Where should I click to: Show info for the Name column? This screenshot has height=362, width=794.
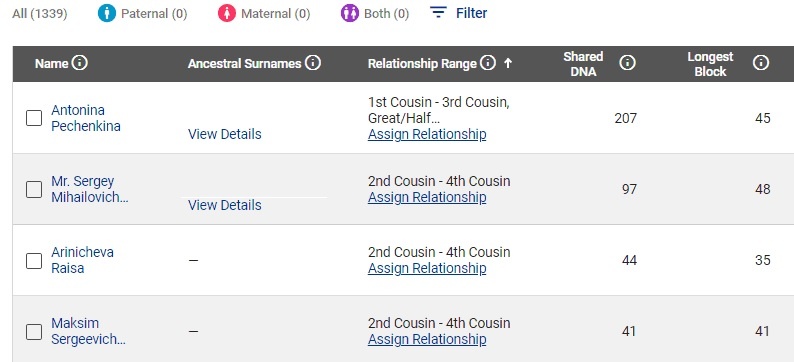pyautogui.click(x=80, y=63)
